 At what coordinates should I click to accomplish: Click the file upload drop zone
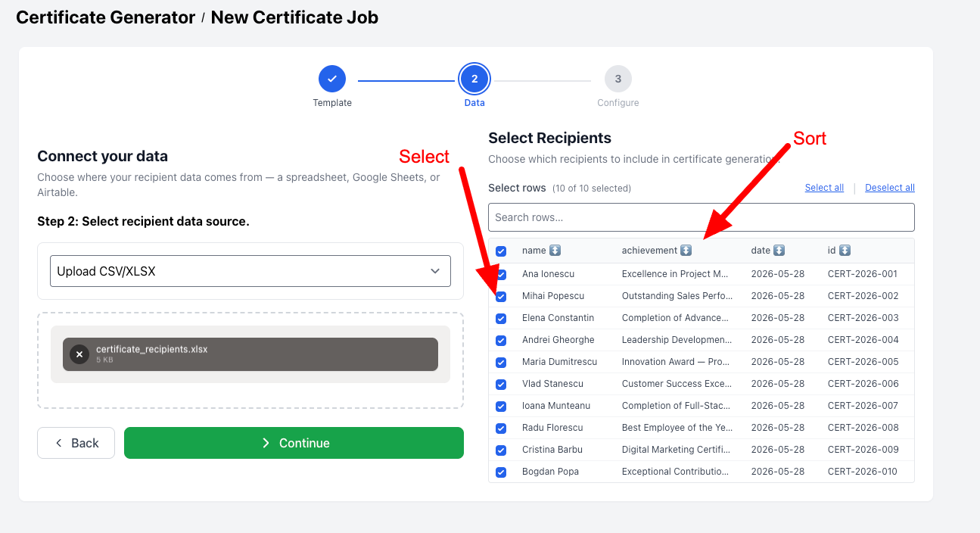click(250, 360)
